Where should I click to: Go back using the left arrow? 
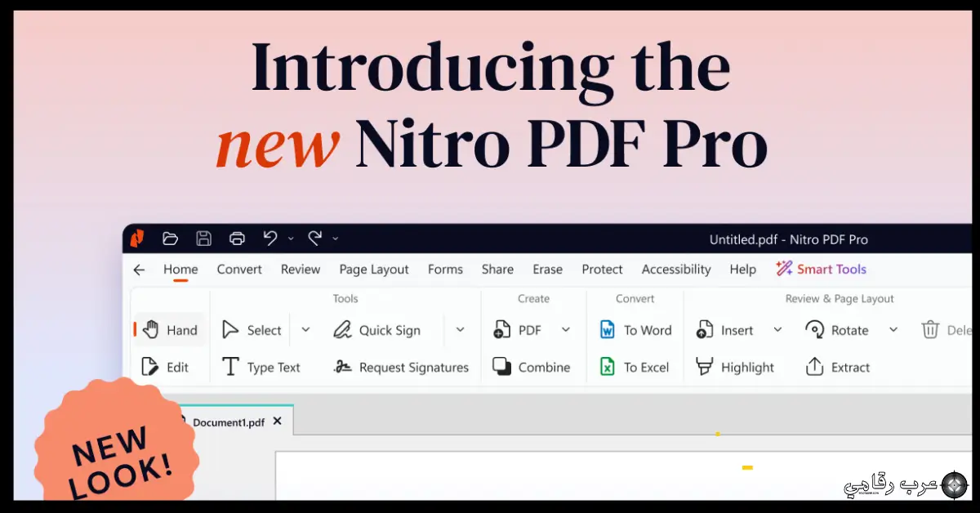139,270
